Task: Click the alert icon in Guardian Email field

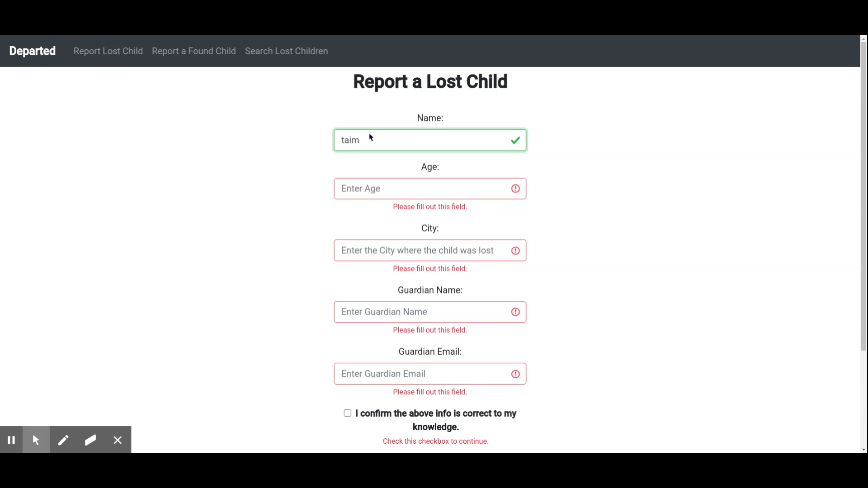Action: 515,374
